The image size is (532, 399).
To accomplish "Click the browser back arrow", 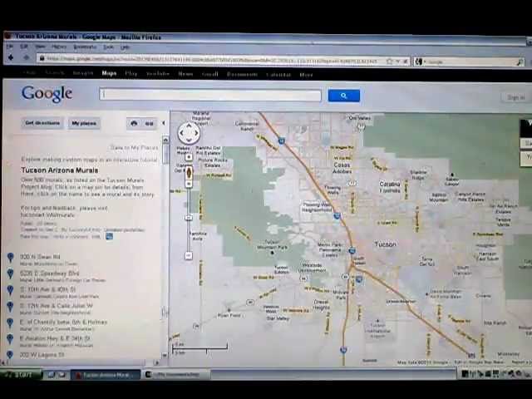I will (x=11, y=57).
